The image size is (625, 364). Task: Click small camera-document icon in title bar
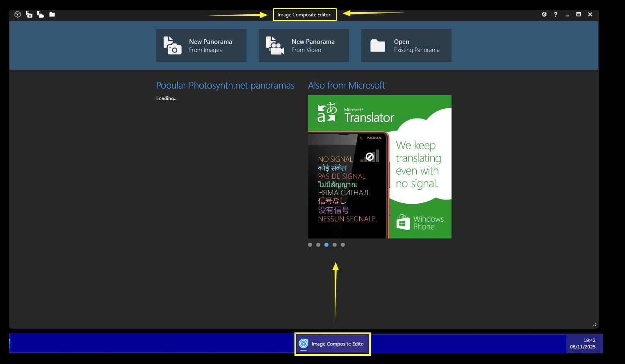29,14
